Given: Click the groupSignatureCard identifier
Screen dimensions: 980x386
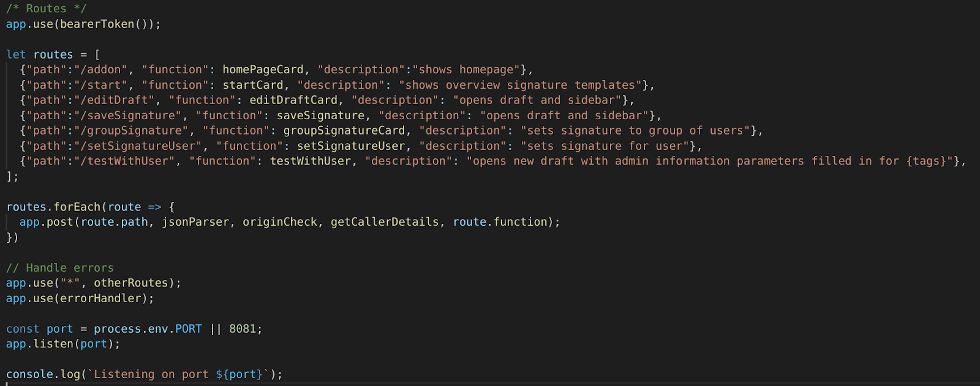Looking at the screenshot, I should coord(344,130).
